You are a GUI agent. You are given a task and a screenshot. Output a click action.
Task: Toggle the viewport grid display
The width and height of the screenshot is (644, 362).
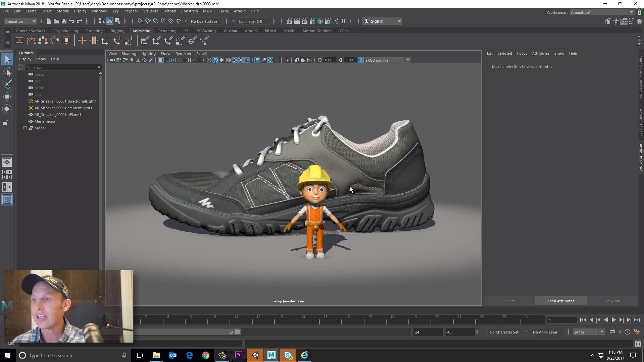161,60
